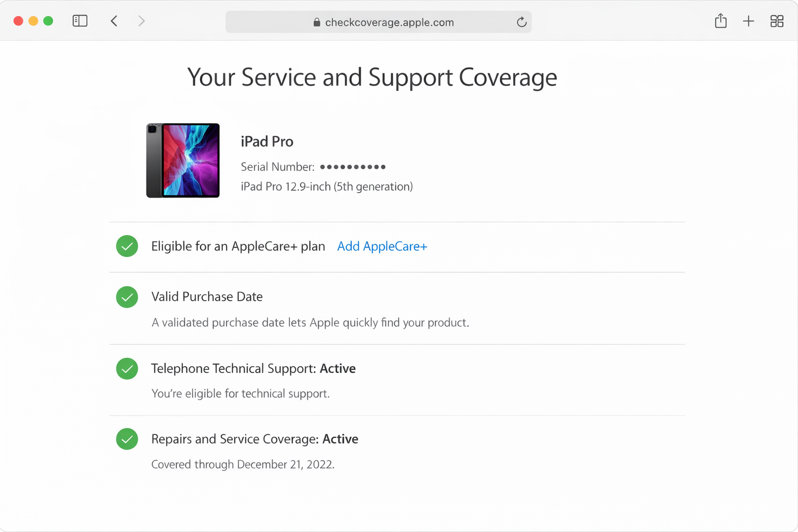Image resolution: width=798 pixels, height=532 pixels.
Task: Navigate back using the back arrow
Action: point(114,21)
